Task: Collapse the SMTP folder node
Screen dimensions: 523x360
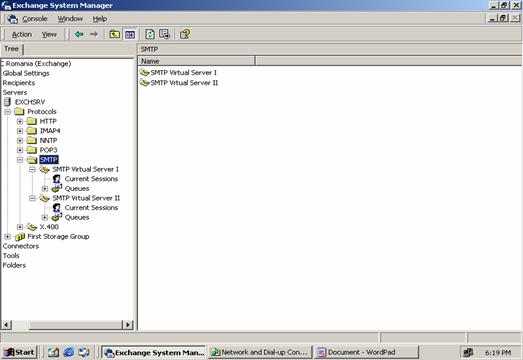Action: pyautogui.click(x=20, y=160)
